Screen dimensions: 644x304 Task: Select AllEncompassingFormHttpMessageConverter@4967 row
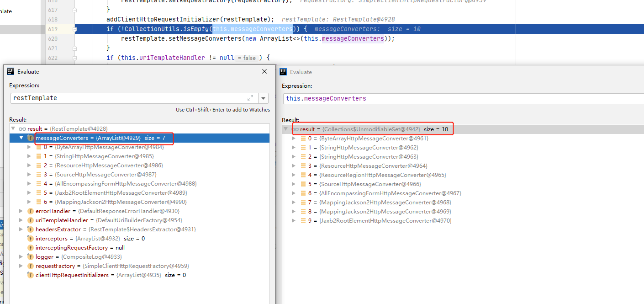pos(463,193)
